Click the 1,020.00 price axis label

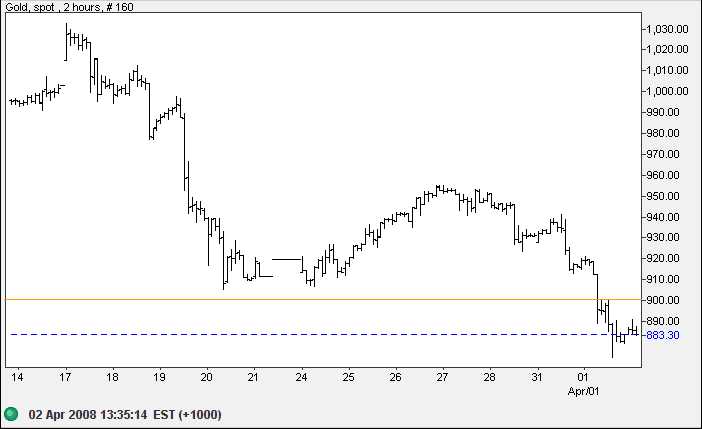[x=667, y=49]
